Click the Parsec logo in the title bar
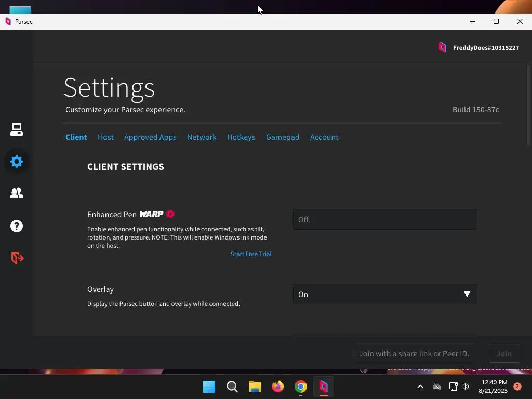Viewport: 532px width, 399px height. pos(8,22)
